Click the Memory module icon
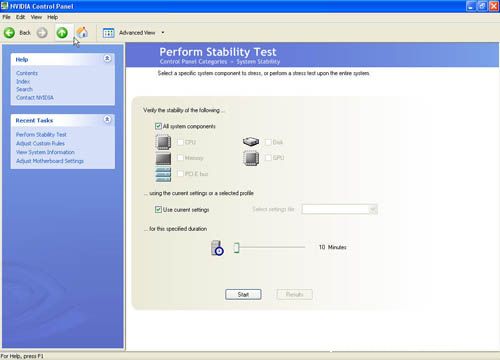500x360 pixels. (163, 158)
